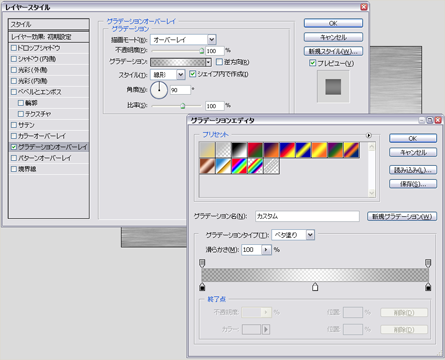445x360 pixels.
Task: Enable カラーオーバーレイ checkbox
Action: (14, 136)
